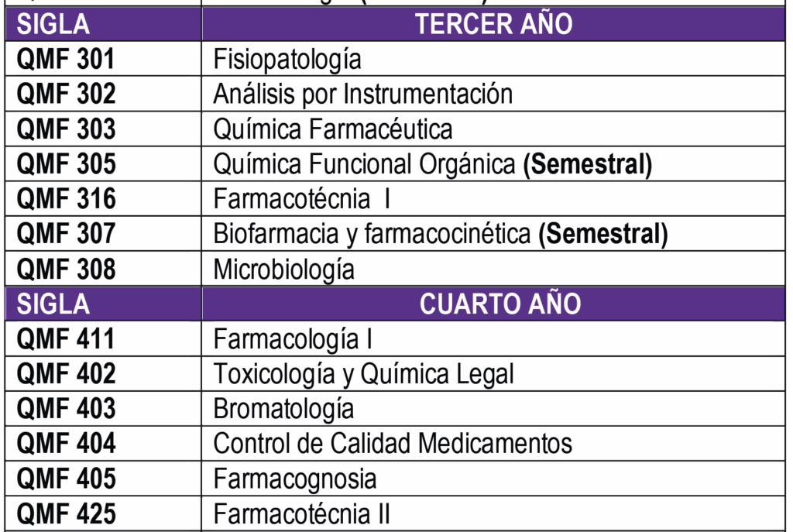Screen dimensions: 793x532
Task: Click the SIGLA header beside CUARTO AÑO
Action: coord(53,304)
